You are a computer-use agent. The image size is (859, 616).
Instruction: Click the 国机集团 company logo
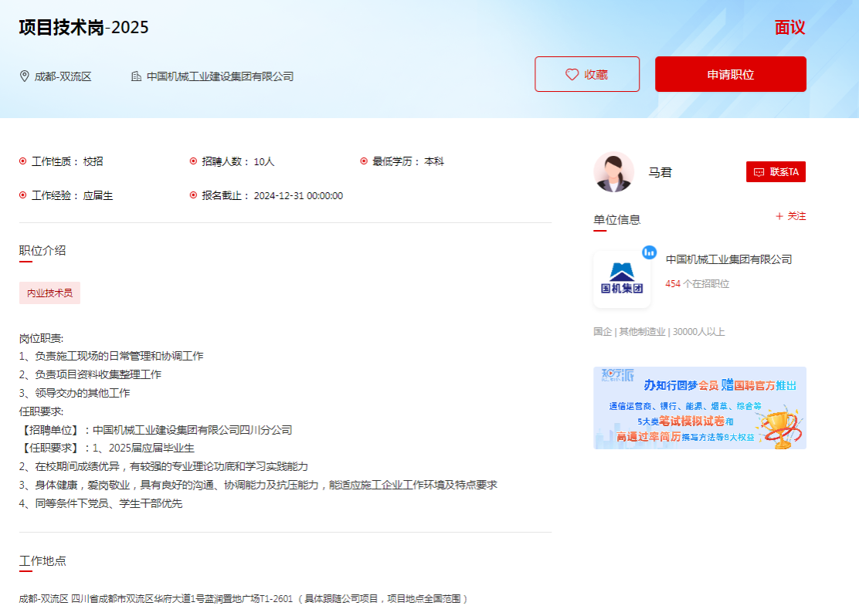tap(622, 279)
